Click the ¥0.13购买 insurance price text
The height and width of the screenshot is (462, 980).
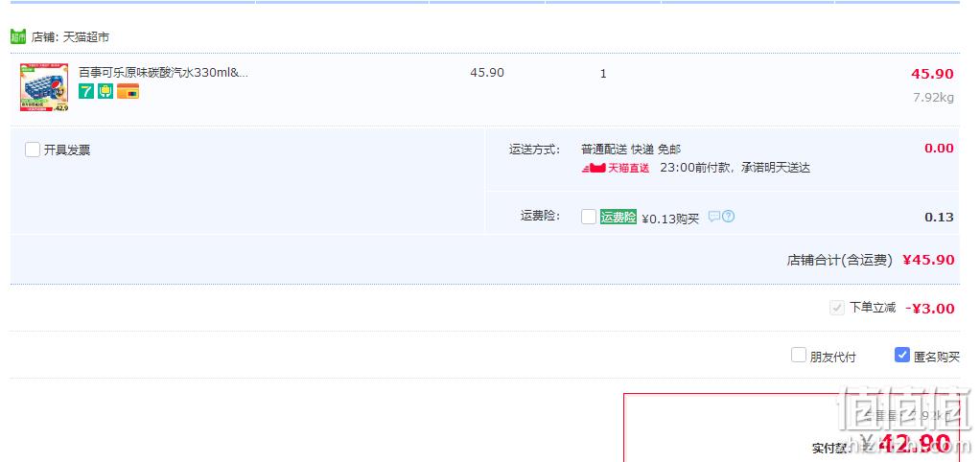[670, 219]
